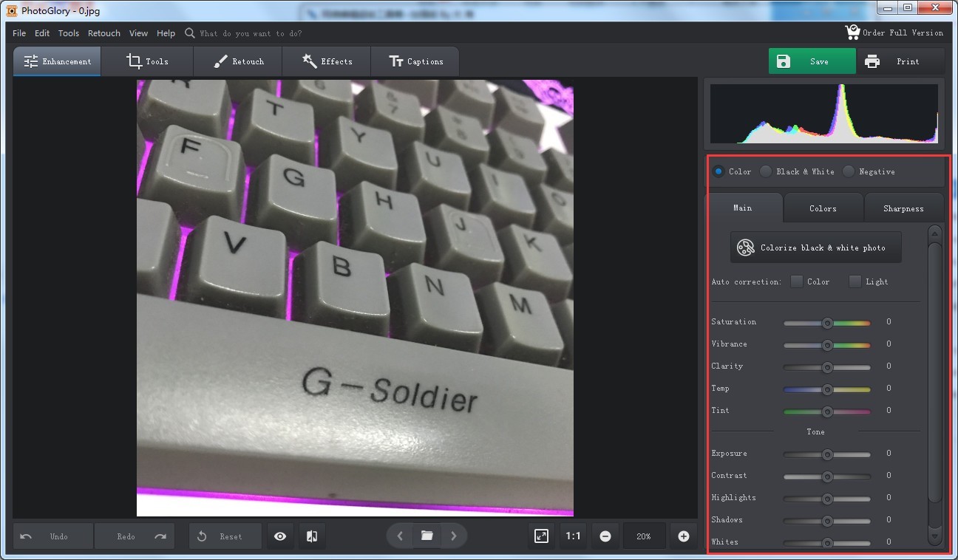Image resolution: width=958 pixels, height=560 pixels.
Task: Click the fit-to-screen zoom icon
Action: point(541,536)
